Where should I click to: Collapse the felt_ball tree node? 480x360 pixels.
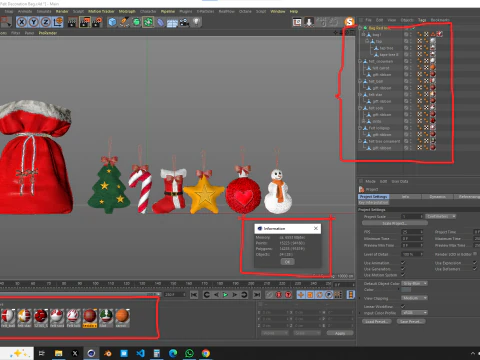tap(360, 81)
